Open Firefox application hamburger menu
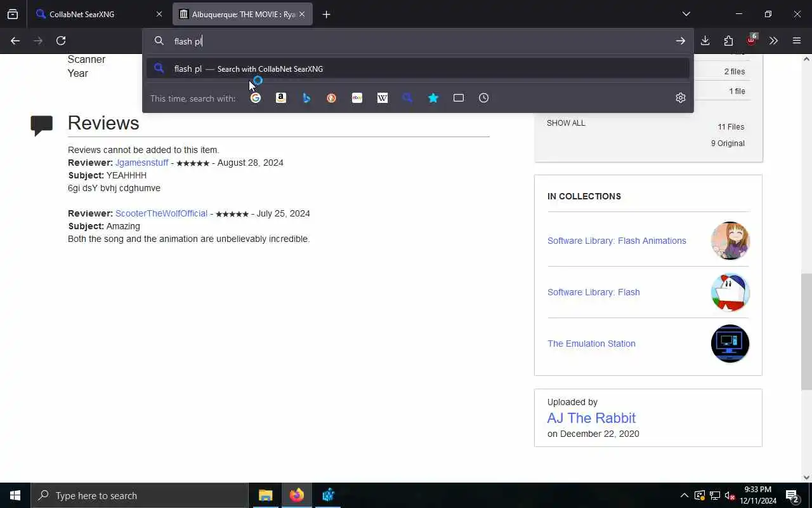The image size is (812, 508). 797,41
